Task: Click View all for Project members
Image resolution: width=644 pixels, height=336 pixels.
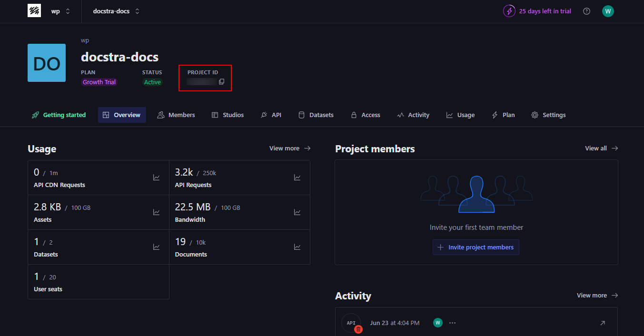Action: [601, 148]
